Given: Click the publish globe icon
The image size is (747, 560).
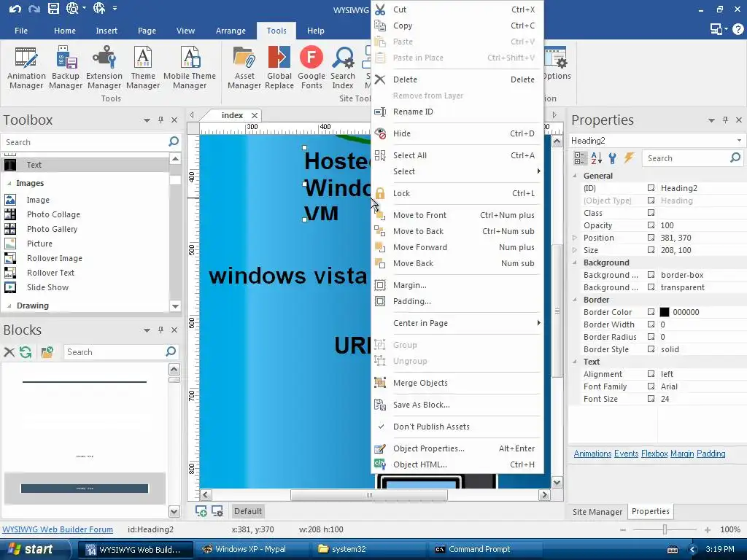Looking at the screenshot, I should click(99, 8).
